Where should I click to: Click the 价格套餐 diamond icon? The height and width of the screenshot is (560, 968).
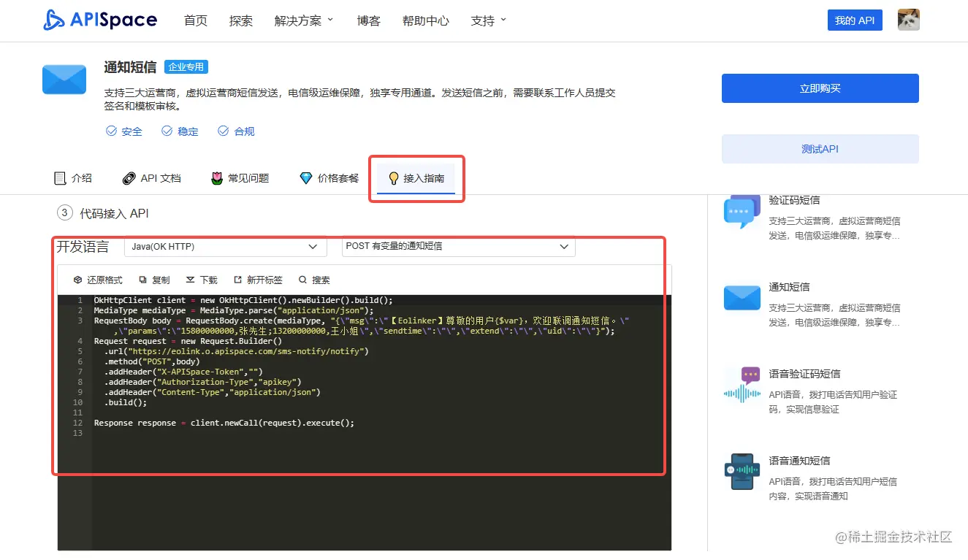click(306, 178)
